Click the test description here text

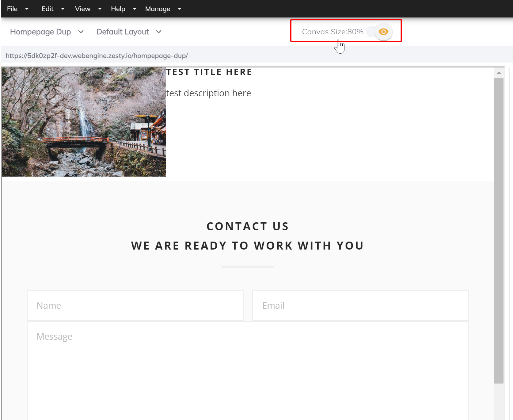pyautogui.click(x=208, y=93)
